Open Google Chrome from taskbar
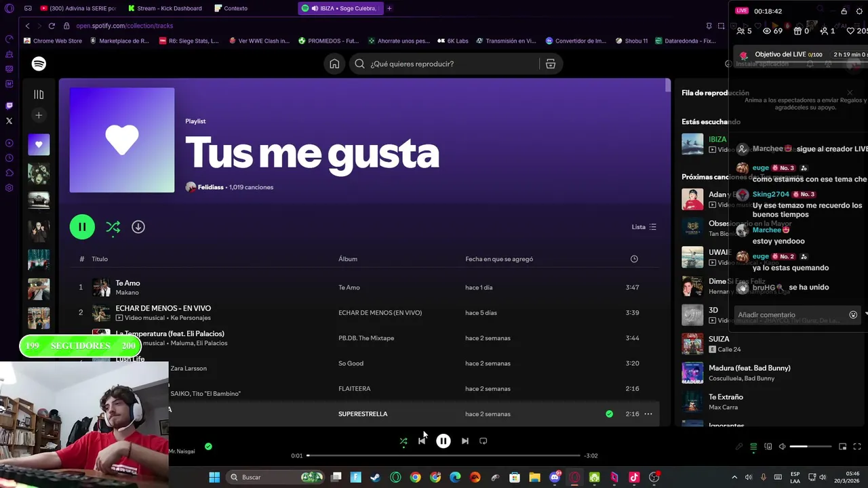 pyautogui.click(x=416, y=477)
